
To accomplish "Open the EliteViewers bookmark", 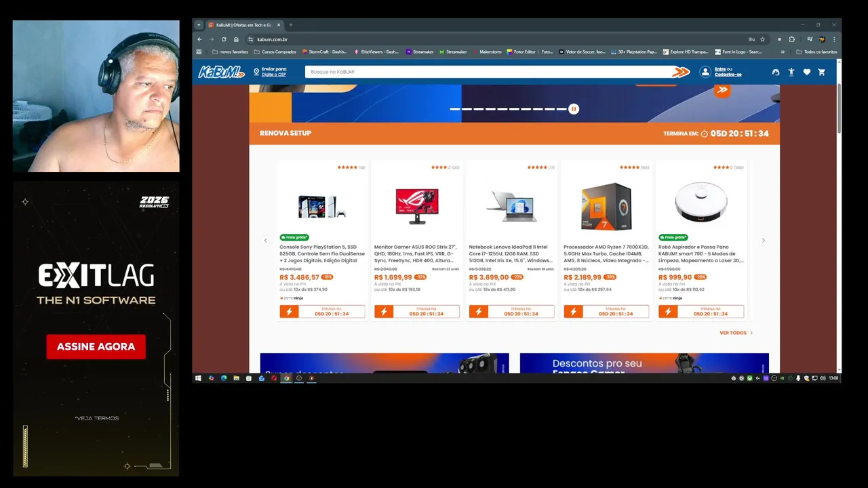I will 376,52.
